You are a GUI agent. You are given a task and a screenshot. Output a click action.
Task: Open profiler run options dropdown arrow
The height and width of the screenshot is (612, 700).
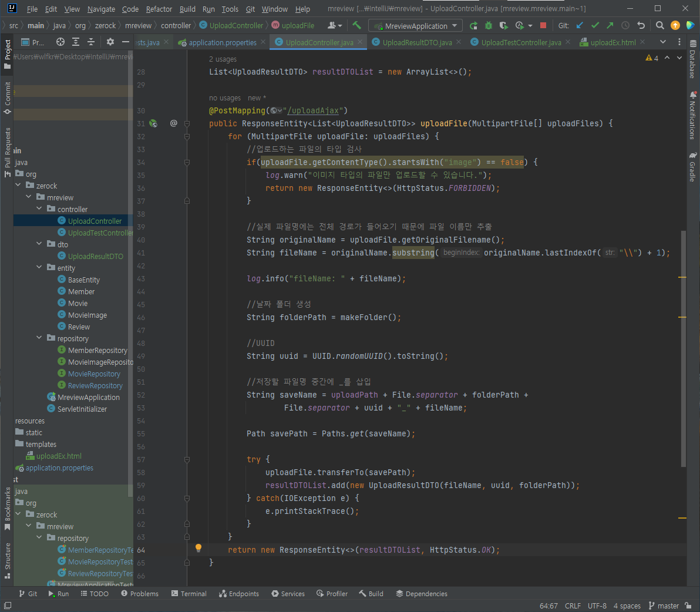(530, 25)
